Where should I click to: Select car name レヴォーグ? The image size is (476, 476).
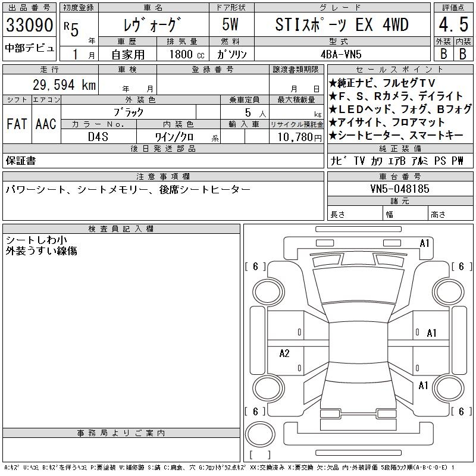point(153,25)
